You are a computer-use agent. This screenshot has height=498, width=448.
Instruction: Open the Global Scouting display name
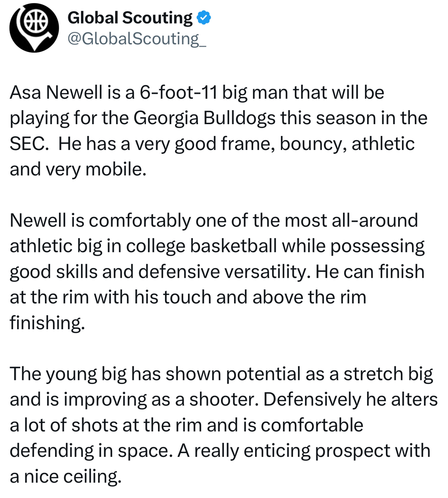[129, 18]
